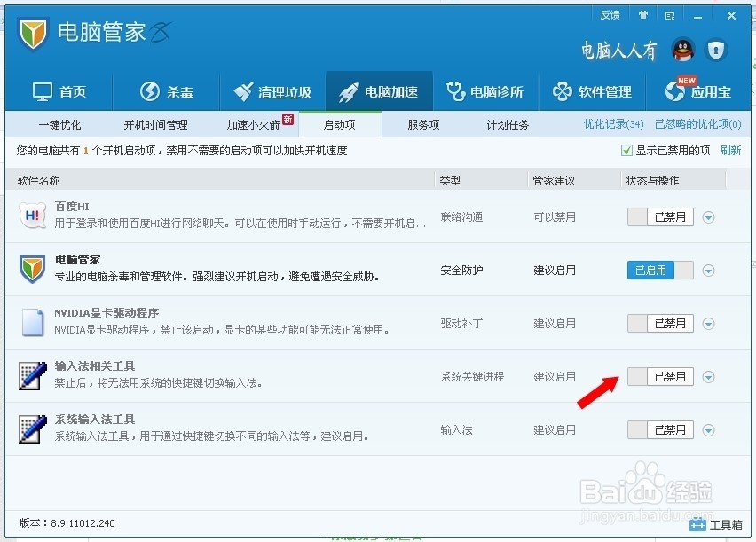Screen dimensions: 756x542
Task: Switch to 加速小火箭 sub-tab
Action: point(254,125)
